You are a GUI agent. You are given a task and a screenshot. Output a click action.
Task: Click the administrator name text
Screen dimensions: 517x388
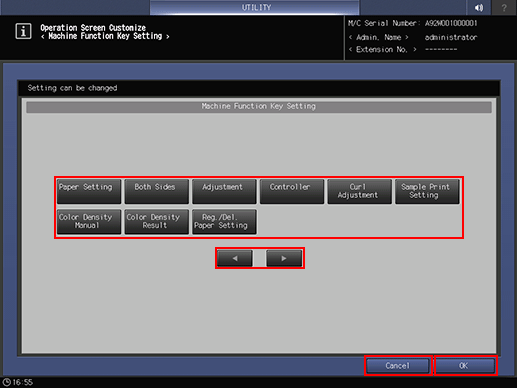pos(451,37)
